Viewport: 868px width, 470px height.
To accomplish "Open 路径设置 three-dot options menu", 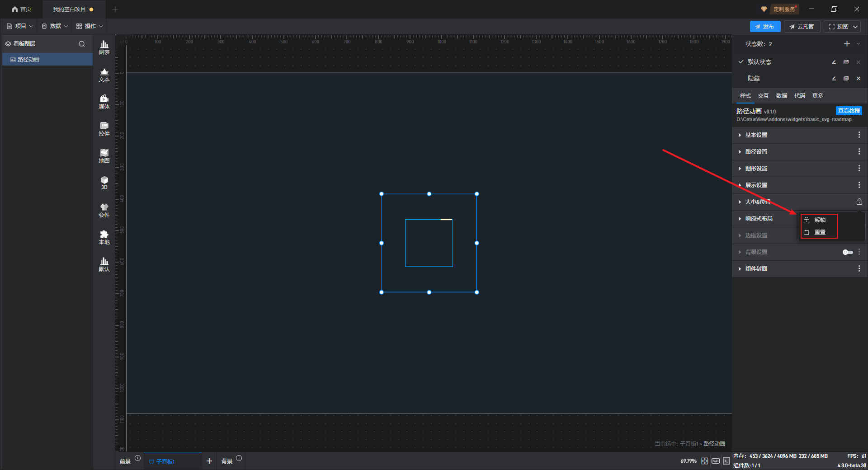I will pyautogui.click(x=859, y=152).
